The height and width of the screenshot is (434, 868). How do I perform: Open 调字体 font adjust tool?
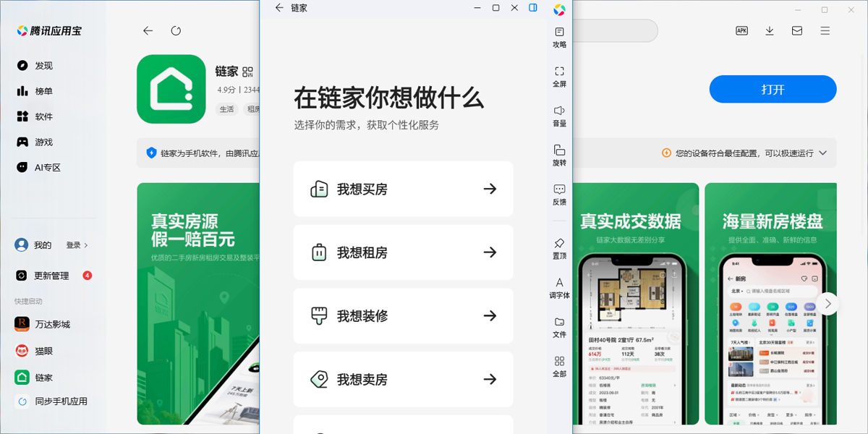(559, 288)
